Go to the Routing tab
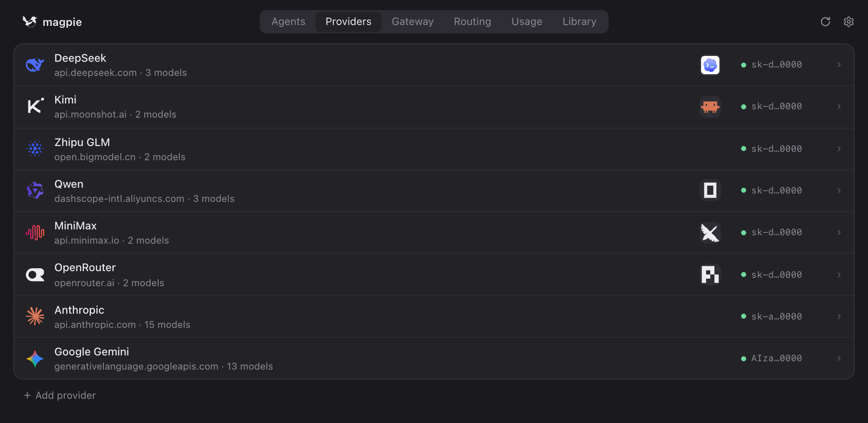Viewport: 868px width, 423px height. coord(472,22)
